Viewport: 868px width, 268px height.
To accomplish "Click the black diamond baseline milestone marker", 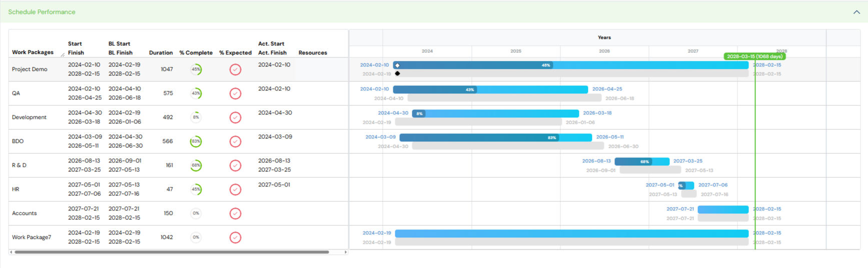I will pyautogui.click(x=397, y=73).
